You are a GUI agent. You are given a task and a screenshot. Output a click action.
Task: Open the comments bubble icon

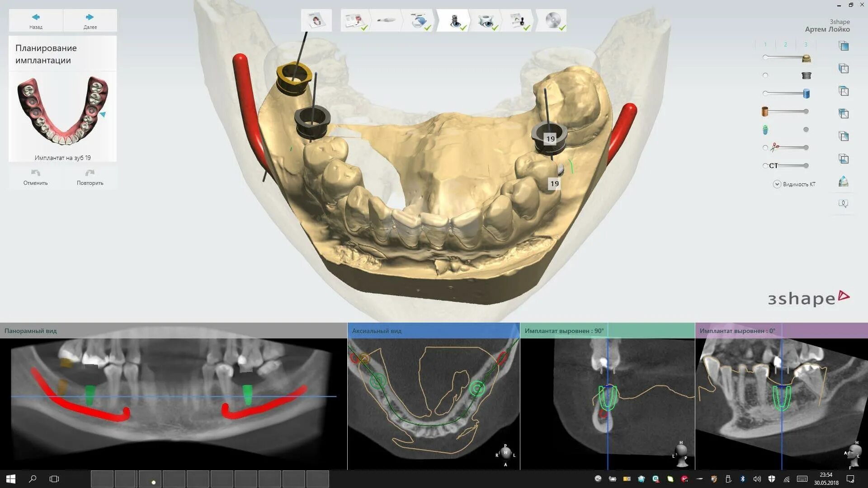[843, 203]
